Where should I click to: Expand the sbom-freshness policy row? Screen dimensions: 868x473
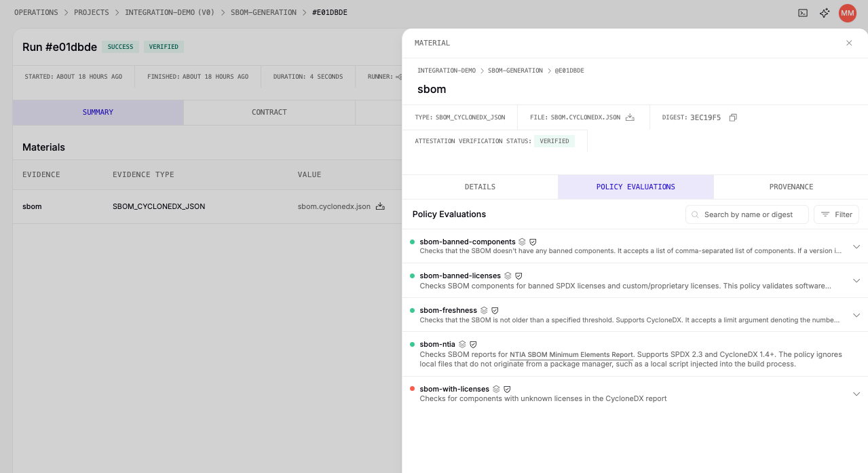click(x=856, y=315)
